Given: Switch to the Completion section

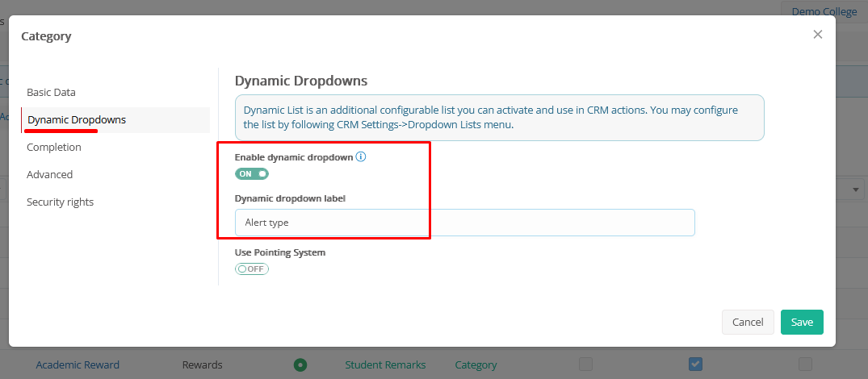Looking at the screenshot, I should (54, 148).
